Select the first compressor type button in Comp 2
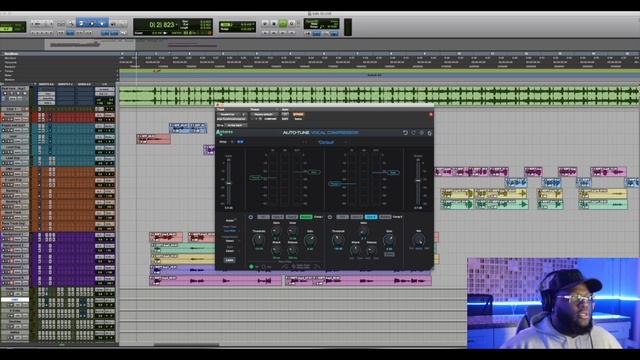Viewport: 640px width, 360px height. tap(342, 217)
